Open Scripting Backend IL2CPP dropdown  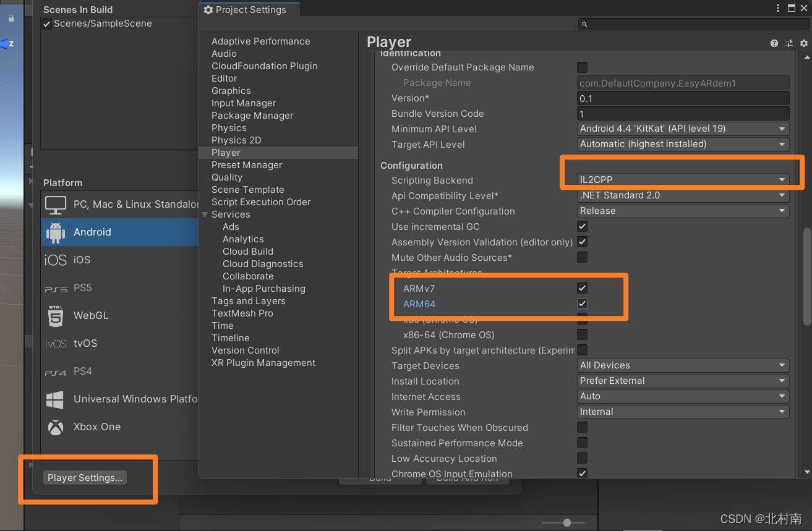(x=683, y=180)
